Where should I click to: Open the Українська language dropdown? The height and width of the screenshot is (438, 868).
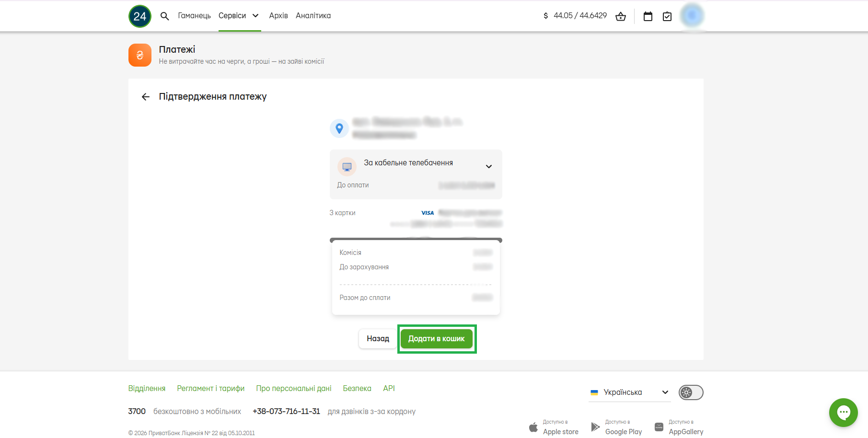point(629,392)
